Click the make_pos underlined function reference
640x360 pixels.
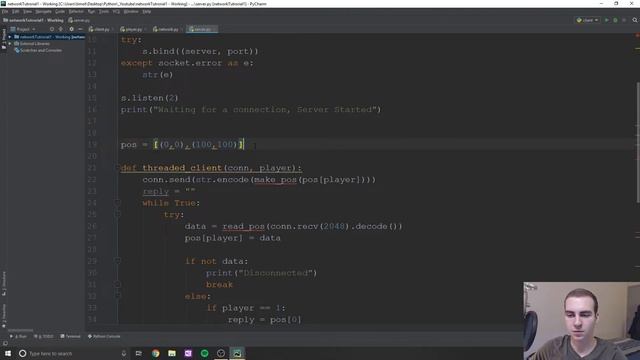coord(275,180)
